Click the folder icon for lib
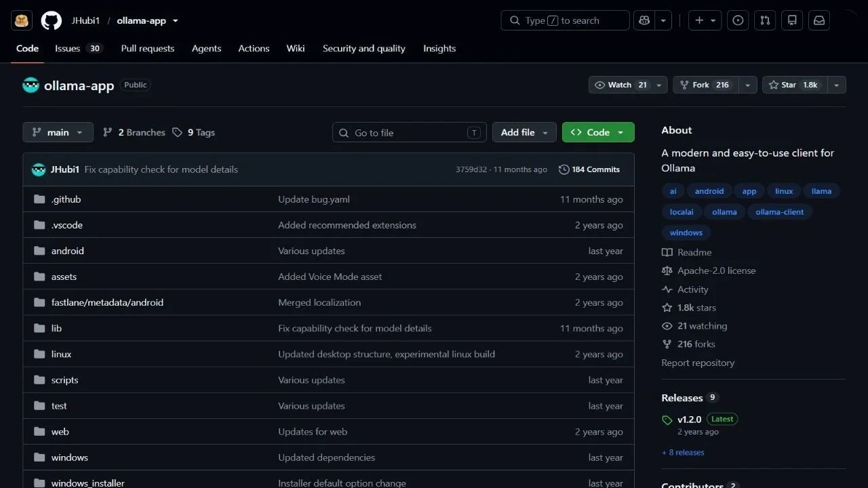 (x=39, y=328)
